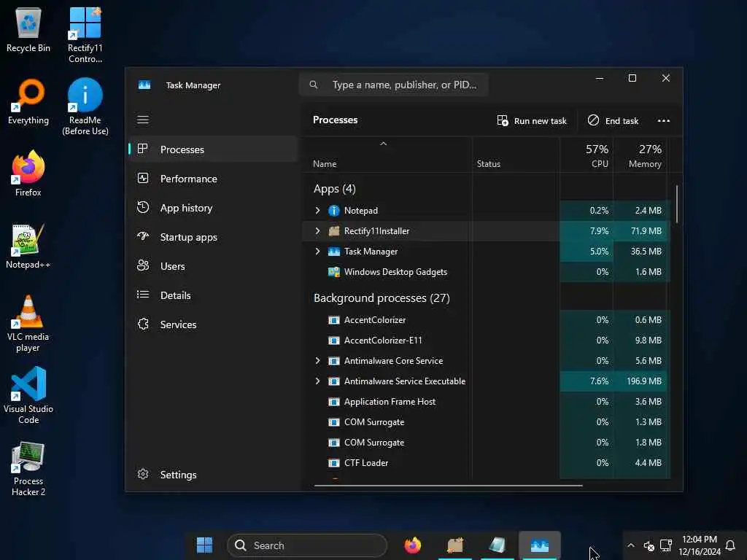This screenshot has width=747, height=560.
Task: Select the VLC media player icon
Action: click(28, 324)
